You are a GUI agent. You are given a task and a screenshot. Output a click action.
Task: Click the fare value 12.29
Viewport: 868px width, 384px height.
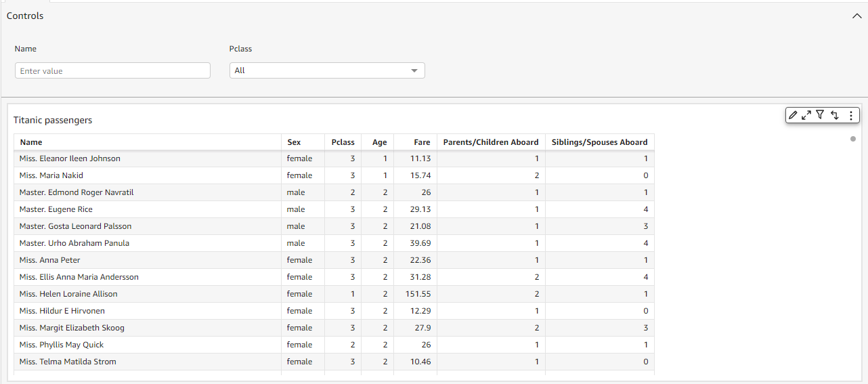(420, 311)
